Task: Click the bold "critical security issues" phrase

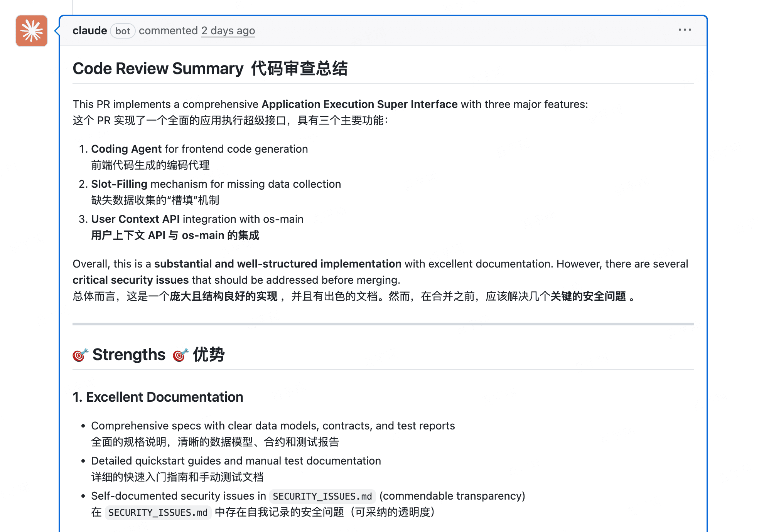Action: coord(130,280)
